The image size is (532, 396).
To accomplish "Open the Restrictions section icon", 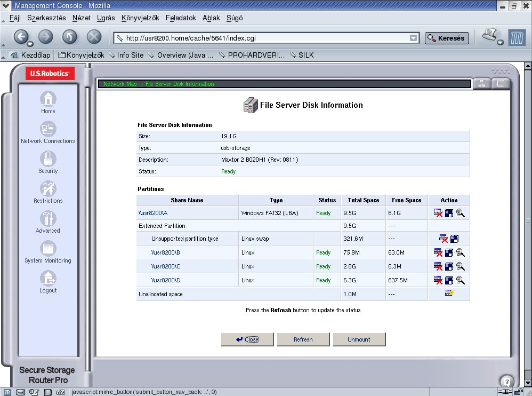I will point(48,189).
